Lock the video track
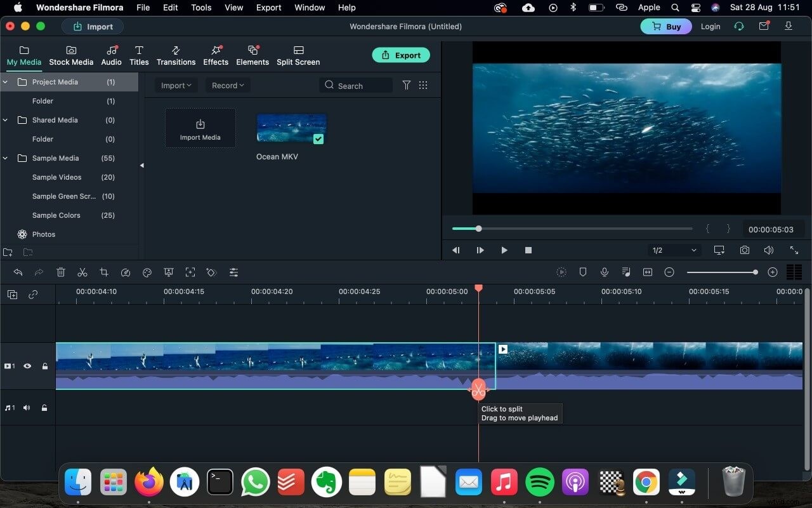 point(44,366)
